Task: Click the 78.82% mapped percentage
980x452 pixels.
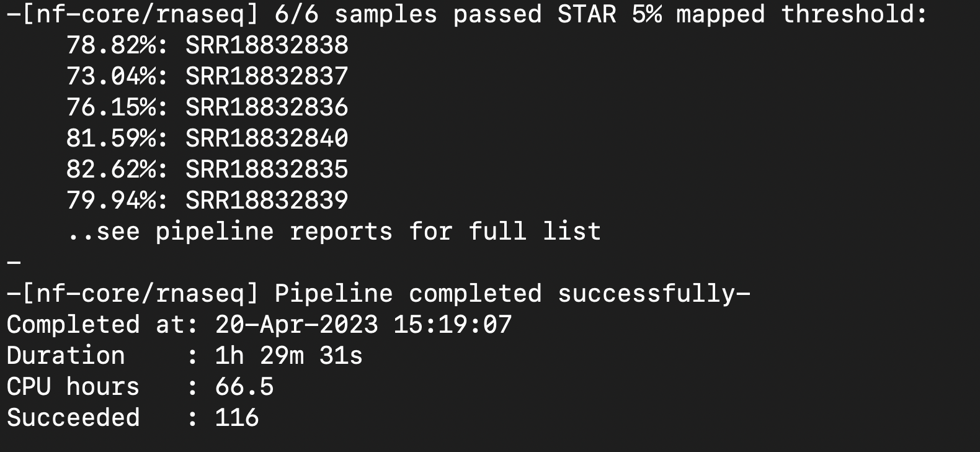Action: (112, 45)
